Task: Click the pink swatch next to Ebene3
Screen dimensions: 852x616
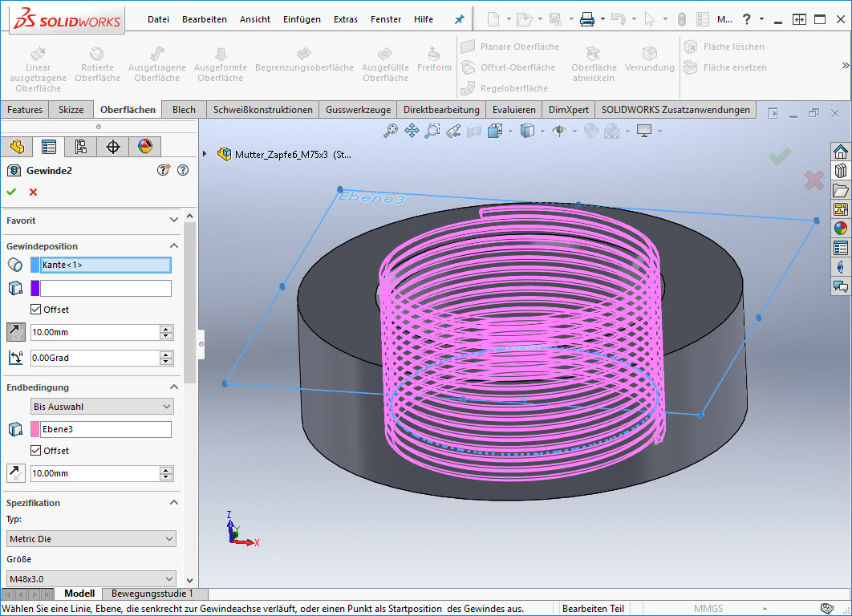Action: 34,429
